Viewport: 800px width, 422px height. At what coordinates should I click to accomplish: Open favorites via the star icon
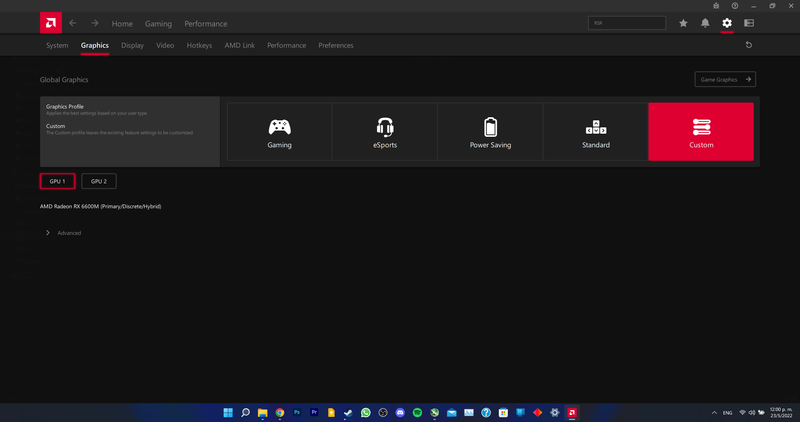click(x=683, y=23)
